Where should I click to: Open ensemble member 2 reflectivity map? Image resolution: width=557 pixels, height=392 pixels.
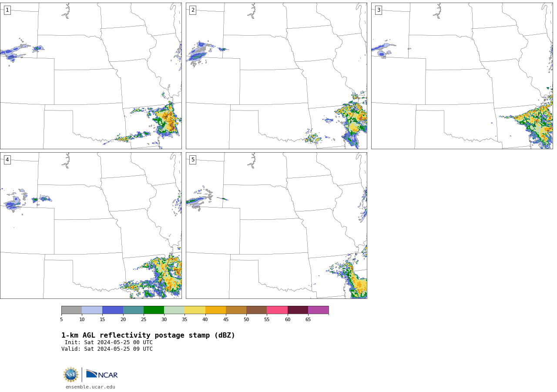[276, 76]
